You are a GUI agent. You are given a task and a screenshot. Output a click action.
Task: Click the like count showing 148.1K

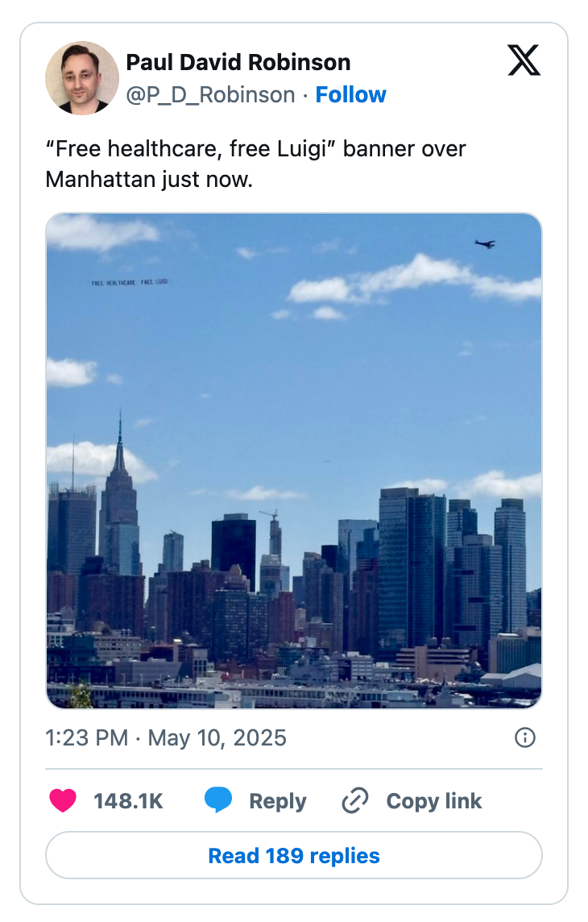pos(128,801)
